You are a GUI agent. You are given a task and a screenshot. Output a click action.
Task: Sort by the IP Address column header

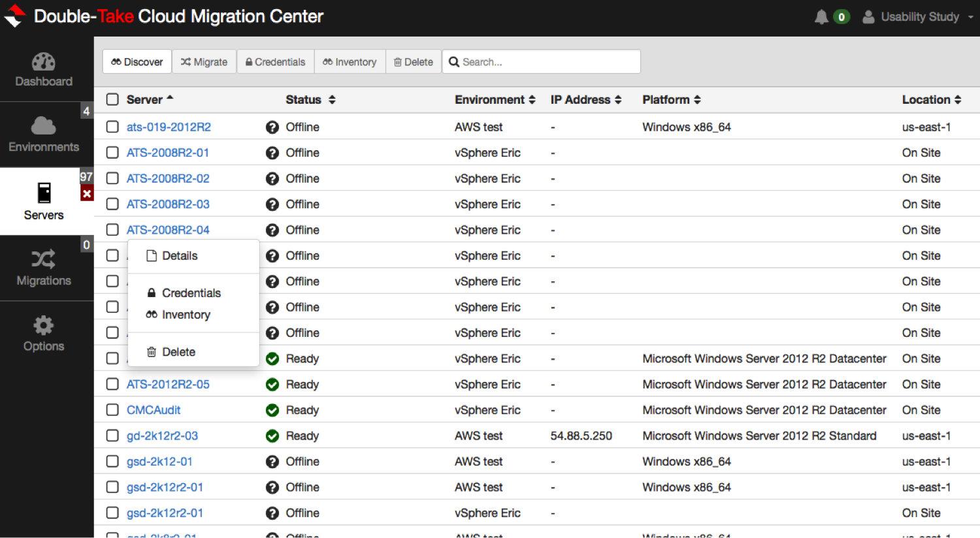pos(586,100)
